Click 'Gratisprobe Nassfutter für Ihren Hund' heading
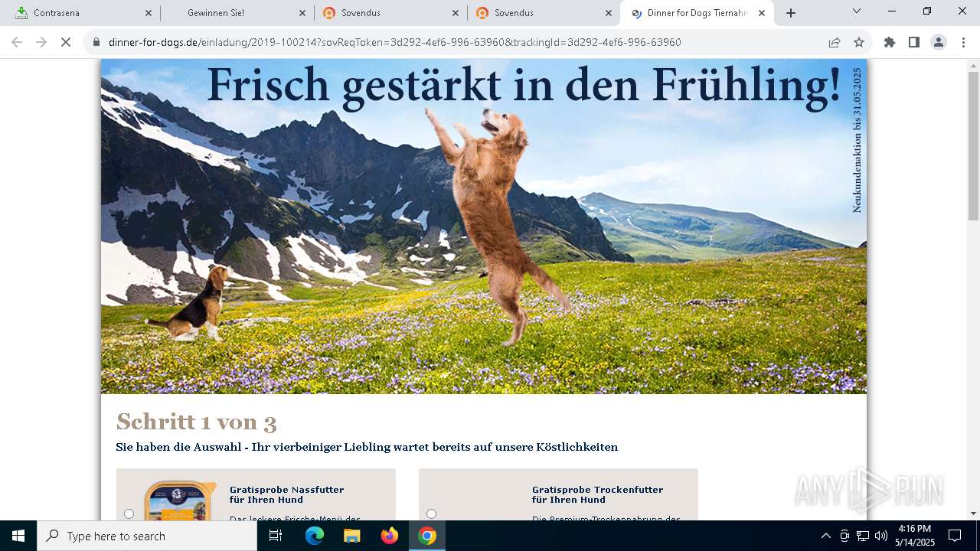 (286, 494)
